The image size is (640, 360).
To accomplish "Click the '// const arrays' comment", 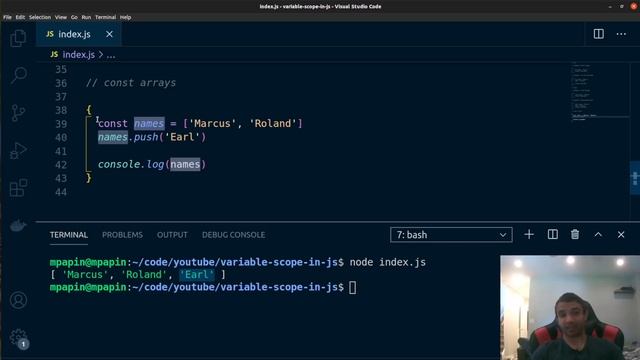I will point(131,83).
